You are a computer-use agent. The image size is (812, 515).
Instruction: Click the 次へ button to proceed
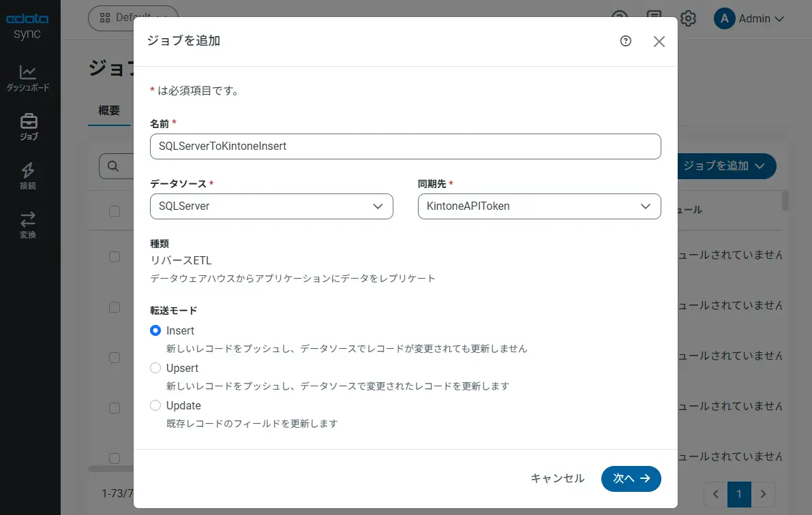(631, 479)
